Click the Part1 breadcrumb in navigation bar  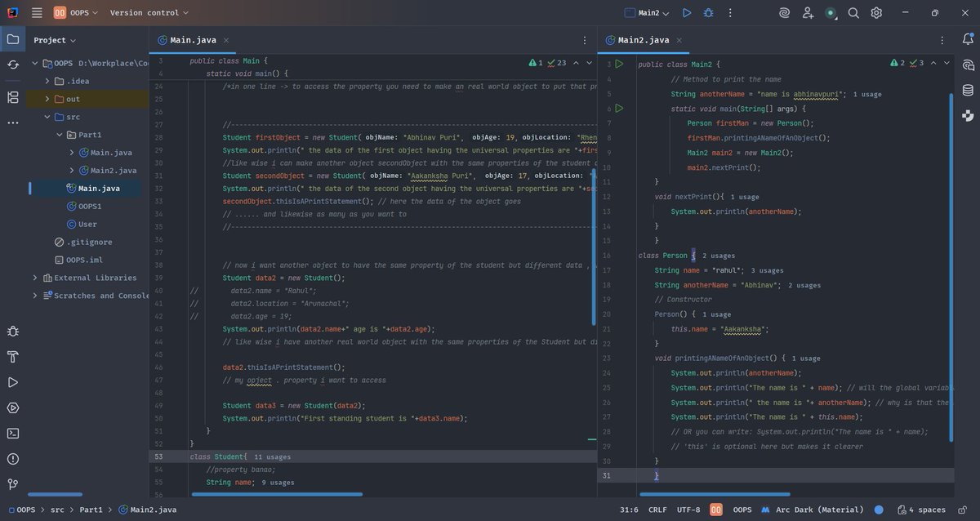coord(90,510)
